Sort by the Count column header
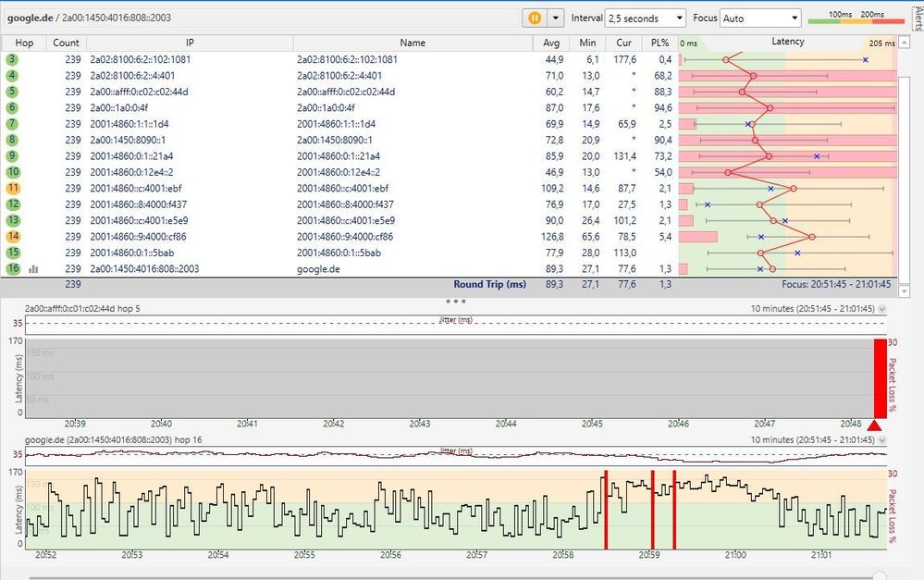924x580 pixels. point(66,43)
